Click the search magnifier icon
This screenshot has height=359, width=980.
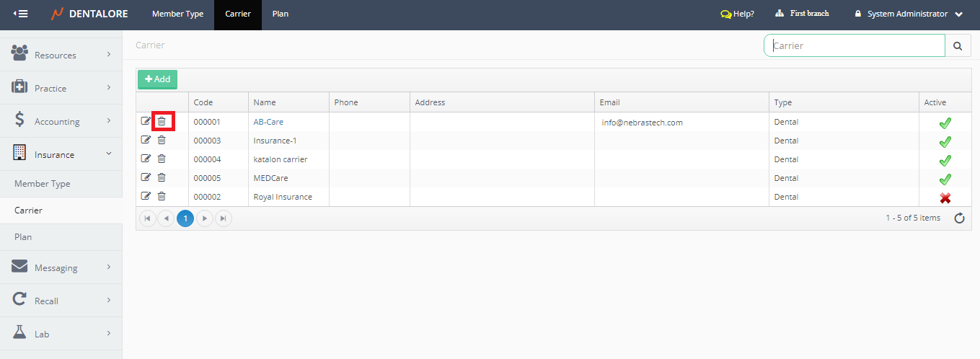958,45
